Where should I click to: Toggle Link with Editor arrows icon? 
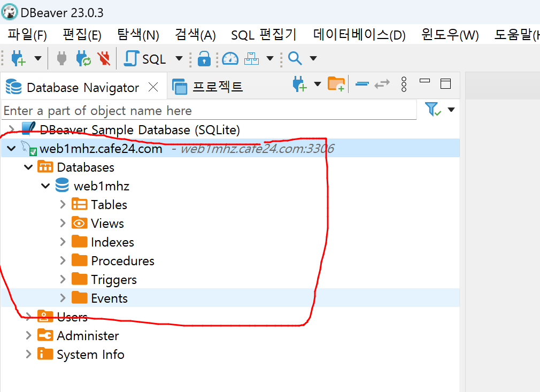coord(382,84)
